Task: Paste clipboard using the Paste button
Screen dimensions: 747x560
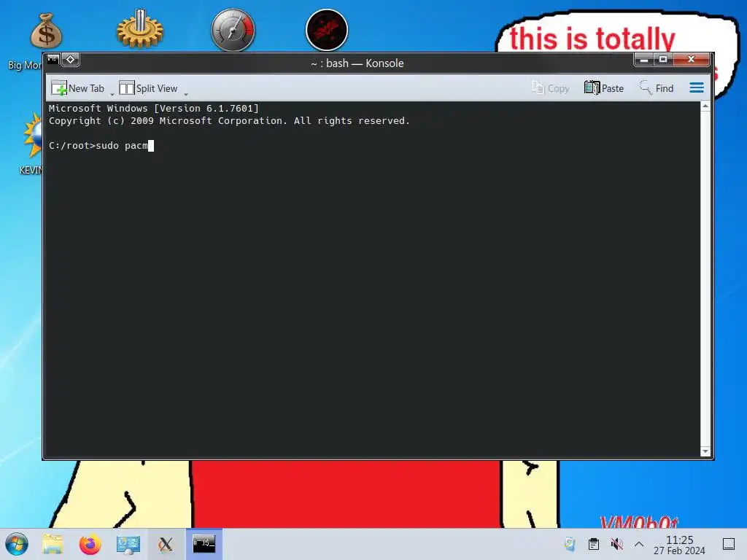Action: pos(603,88)
